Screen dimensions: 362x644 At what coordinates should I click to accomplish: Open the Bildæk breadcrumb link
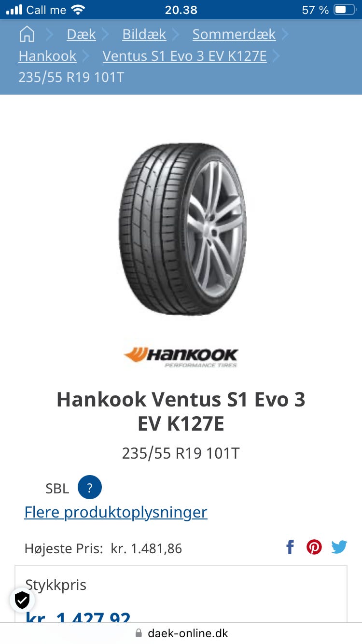(x=144, y=34)
